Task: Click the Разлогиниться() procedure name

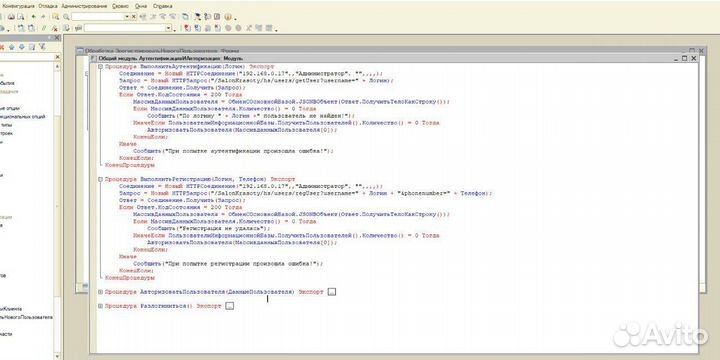Action: coord(166,306)
